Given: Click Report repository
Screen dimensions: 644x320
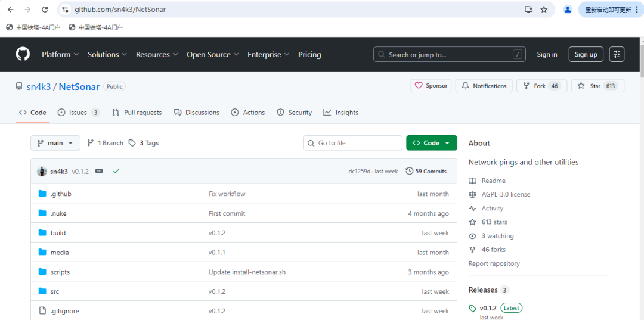Looking at the screenshot, I should tap(494, 263).
